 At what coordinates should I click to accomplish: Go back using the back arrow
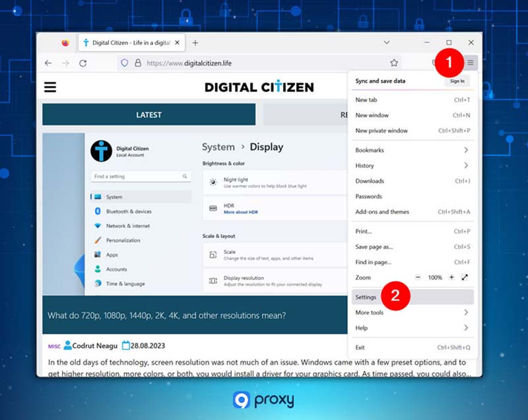click(48, 62)
